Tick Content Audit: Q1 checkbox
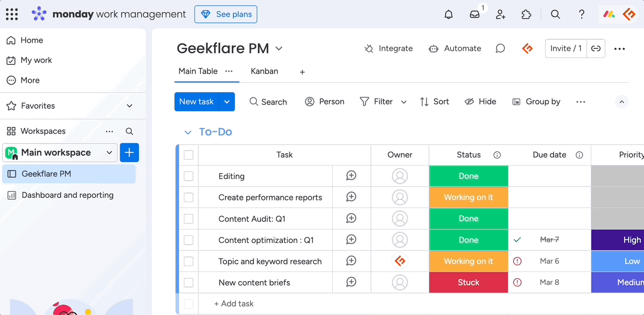 tap(189, 219)
